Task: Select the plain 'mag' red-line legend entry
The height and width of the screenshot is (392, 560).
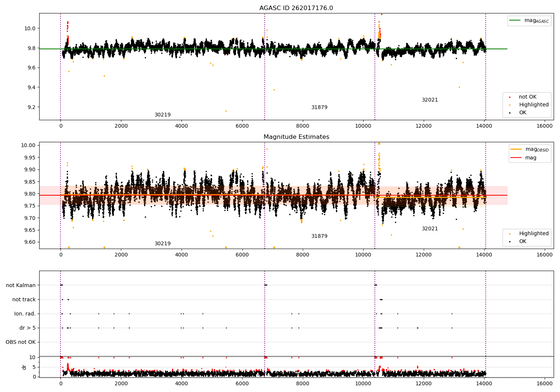Action: 524,158
